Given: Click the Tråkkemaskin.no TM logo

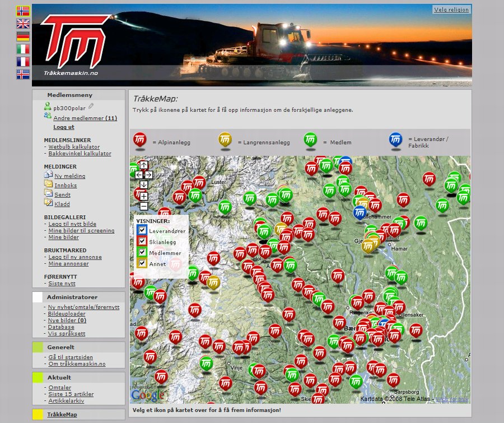Looking at the screenshot, I should tap(76, 44).
